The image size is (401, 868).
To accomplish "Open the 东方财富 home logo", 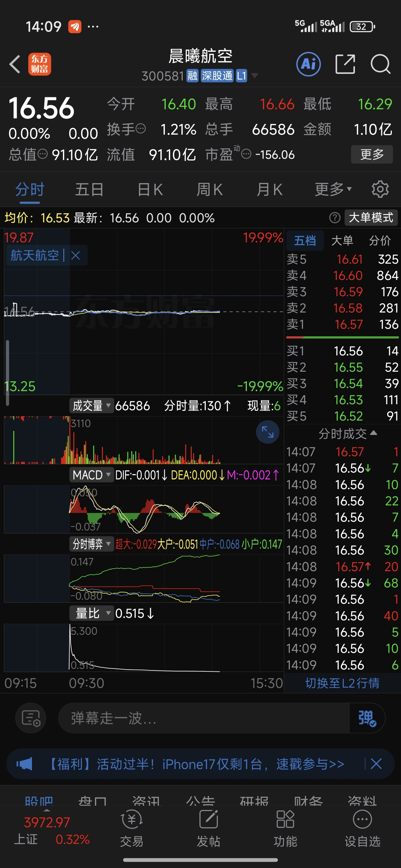I will coord(39,64).
